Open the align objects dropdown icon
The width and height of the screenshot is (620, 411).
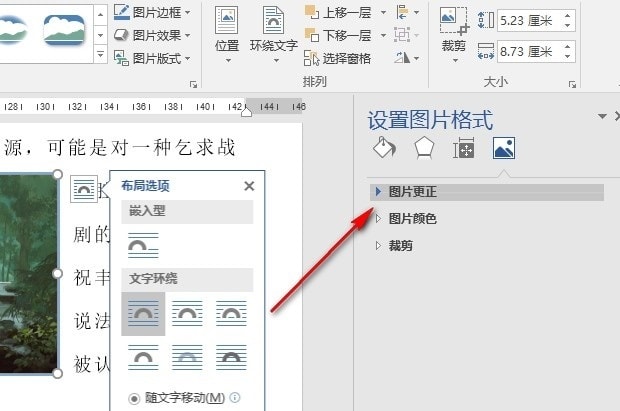[407, 13]
